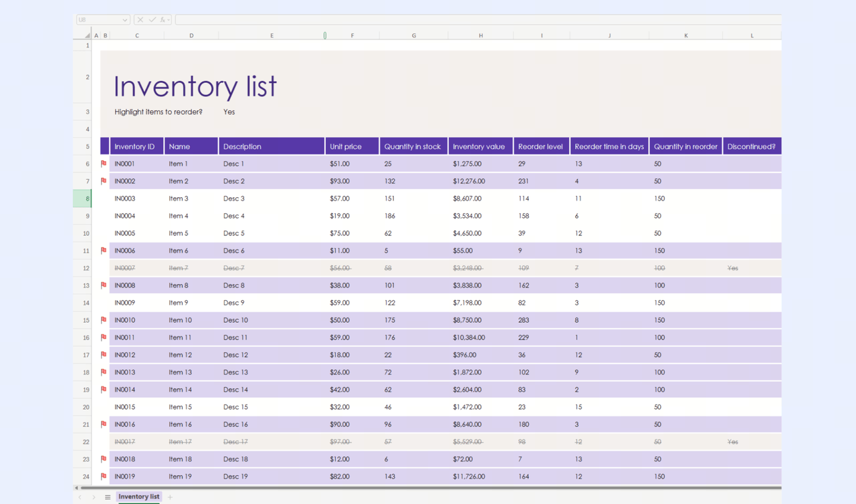856x504 pixels.
Task: Open the Insert Function fx button
Action: coord(163,20)
